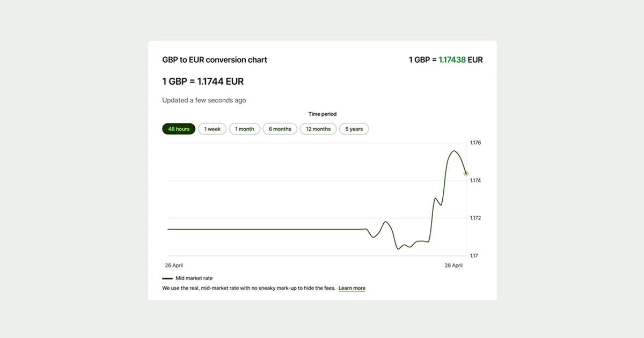This screenshot has height=338, width=644.
Task: Click the chart peak near 1.176
Action: (454, 151)
